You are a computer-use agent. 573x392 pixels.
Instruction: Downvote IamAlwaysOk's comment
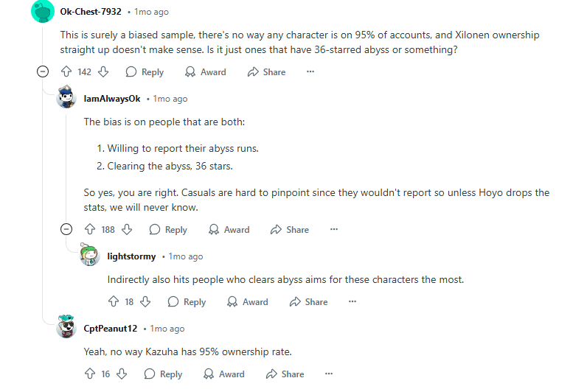[128, 230]
